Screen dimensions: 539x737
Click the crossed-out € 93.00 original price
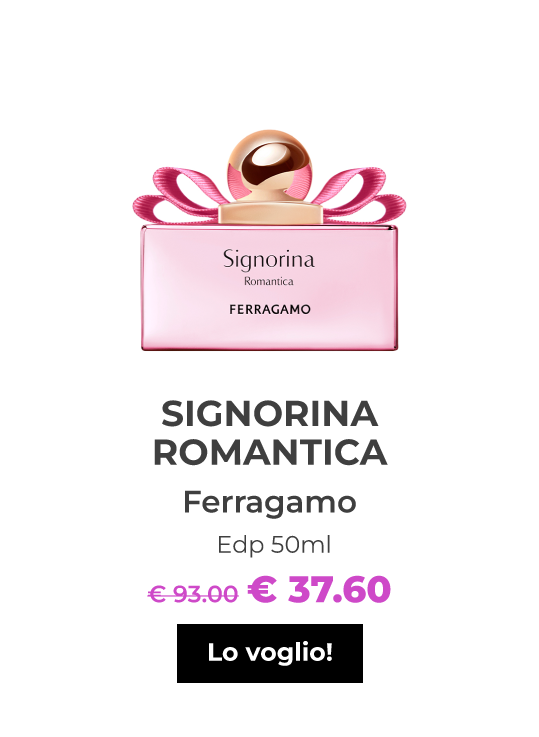point(193,594)
